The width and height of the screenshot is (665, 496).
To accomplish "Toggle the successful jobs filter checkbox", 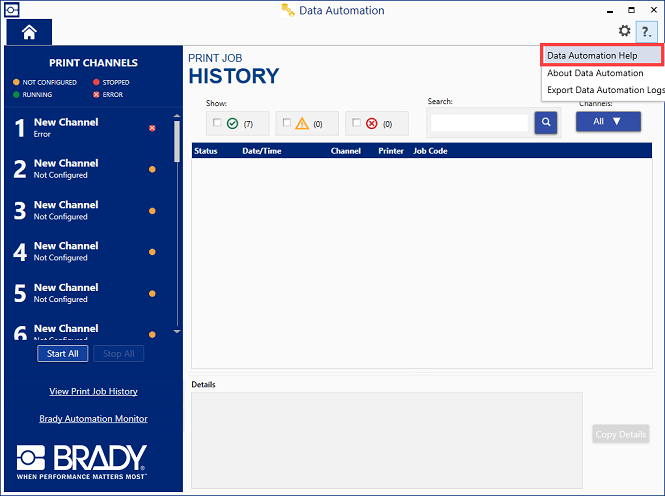I will tap(217, 123).
